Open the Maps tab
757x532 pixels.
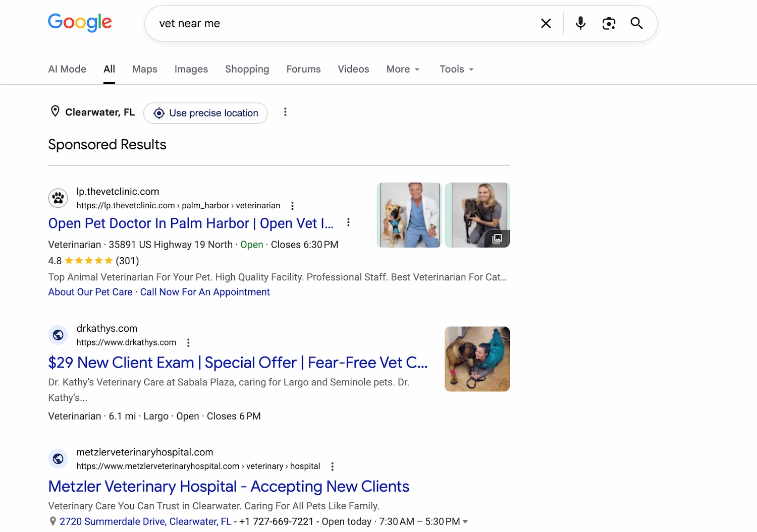point(145,69)
